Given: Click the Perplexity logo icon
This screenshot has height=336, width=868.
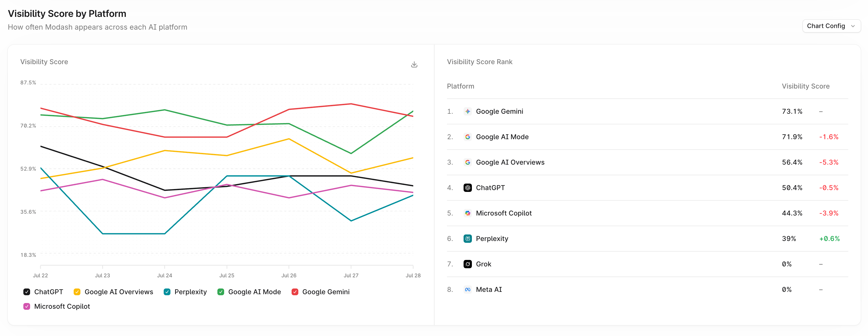Looking at the screenshot, I should pyautogui.click(x=467, y=239).
